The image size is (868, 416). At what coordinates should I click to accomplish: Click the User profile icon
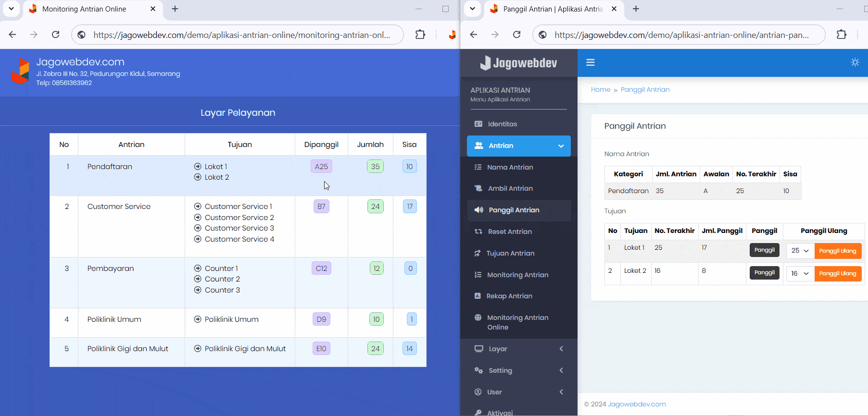point(478,392)
